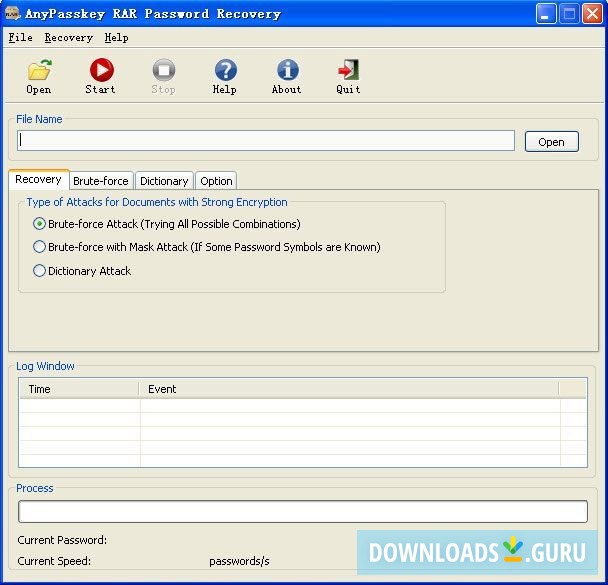
Task: Click the Process progress bar
Action: pos(303,511)
